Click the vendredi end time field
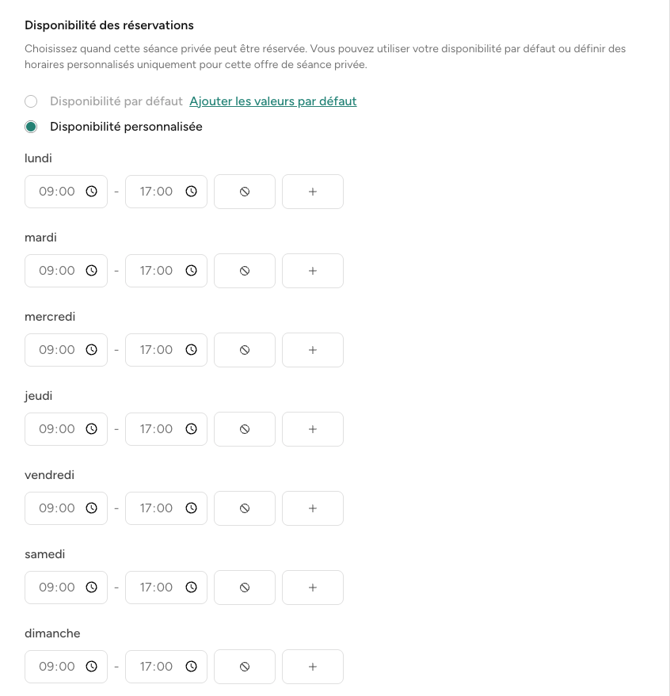The height and width of the screenshot is (696, 670). [157, 508]
